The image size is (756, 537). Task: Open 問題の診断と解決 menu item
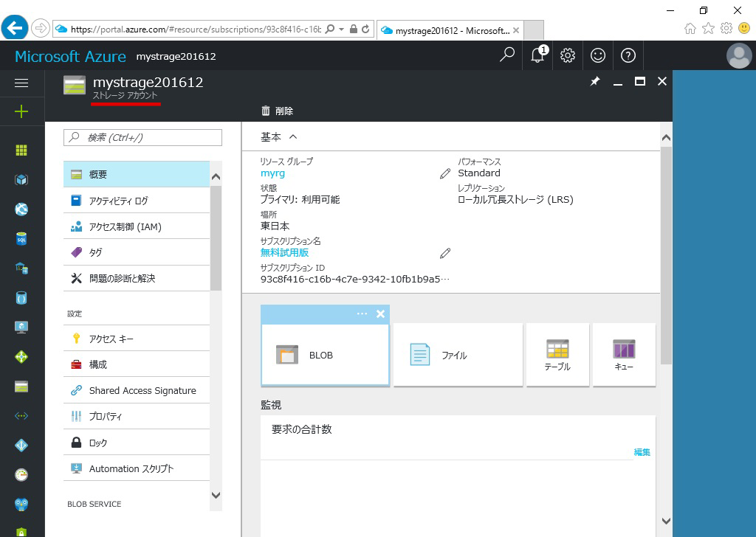coord(137,278)
